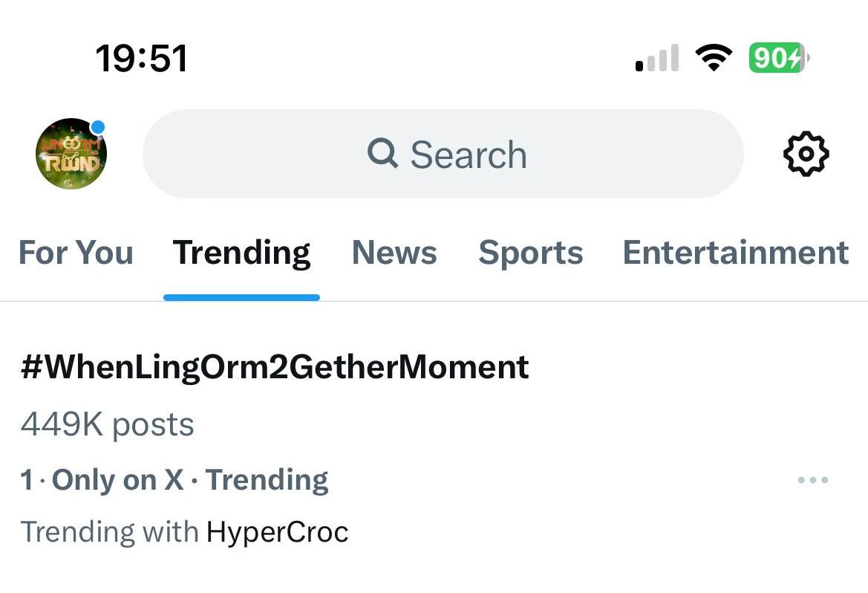Open three-dot more options for trend
Screen dimensions: 868x593
click(812, 480)
